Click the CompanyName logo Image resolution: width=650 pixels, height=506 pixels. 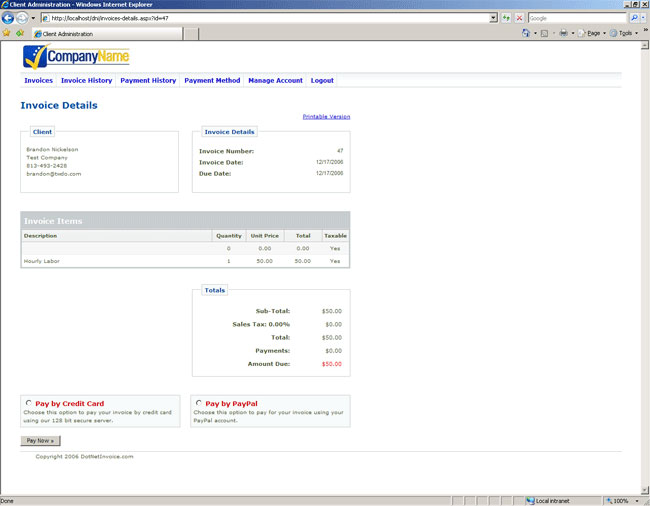(x=76, y=56)
